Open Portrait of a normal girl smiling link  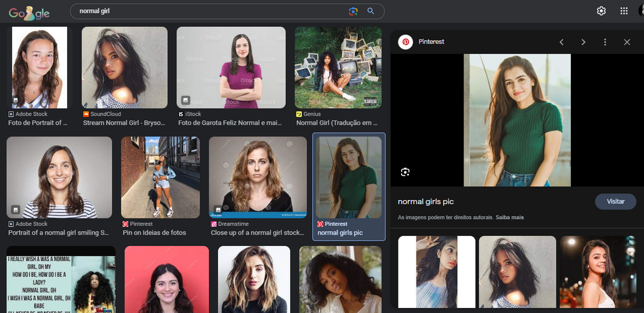[x=59, y=233]
